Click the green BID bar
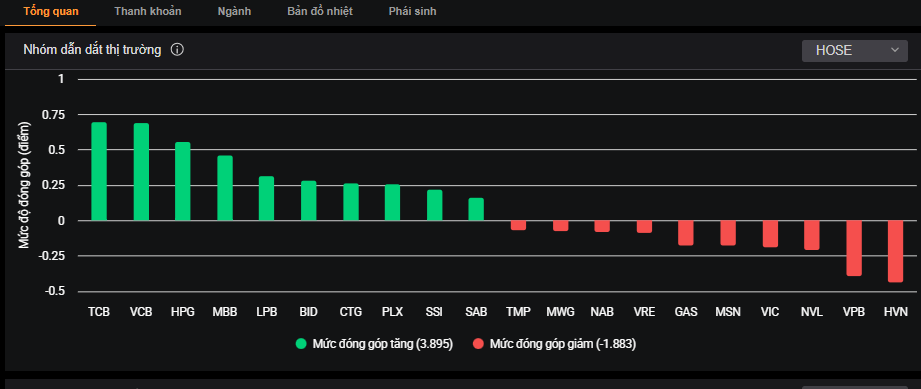The width and height of the screenshot is (921, 389). coord(308,201)
